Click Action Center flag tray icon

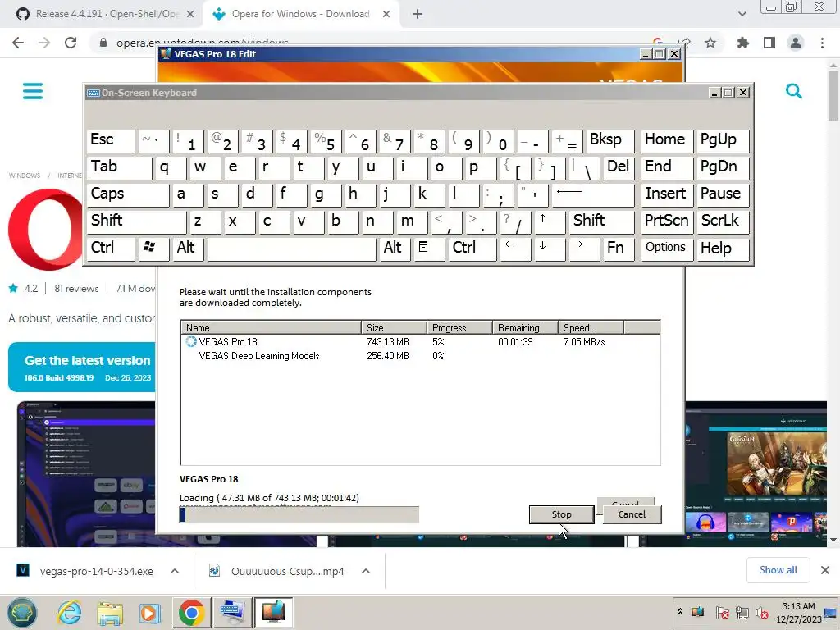click(722, 612)
